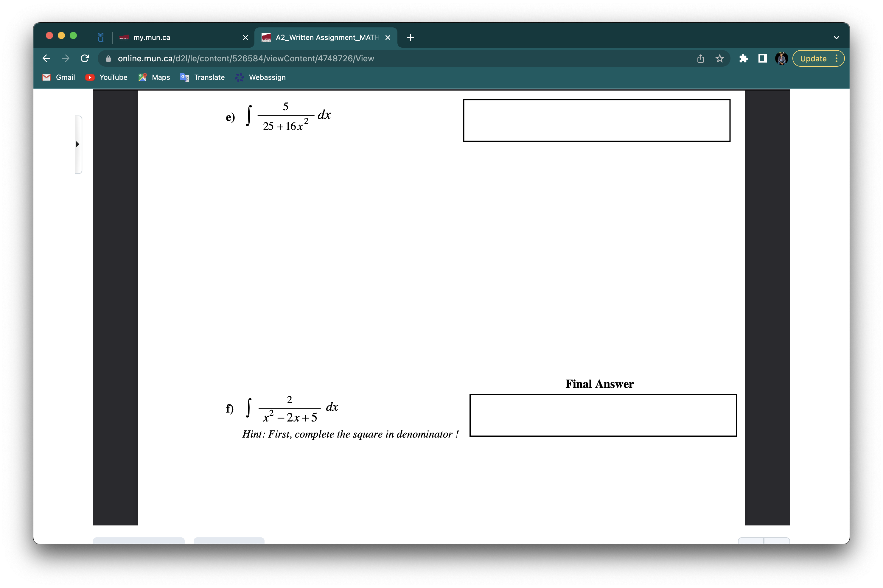This screenshot has width=883, height=588.
Task: Navigate back with the back arrow
Action: (x=46, y=58)
